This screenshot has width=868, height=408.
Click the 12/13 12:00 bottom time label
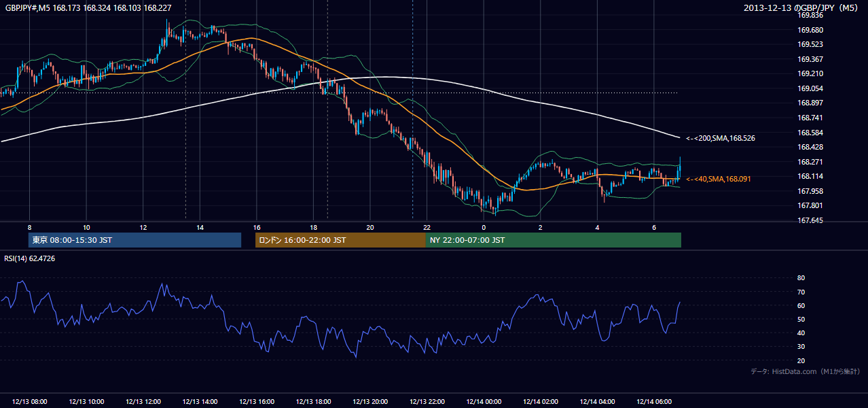coord(143,402)
